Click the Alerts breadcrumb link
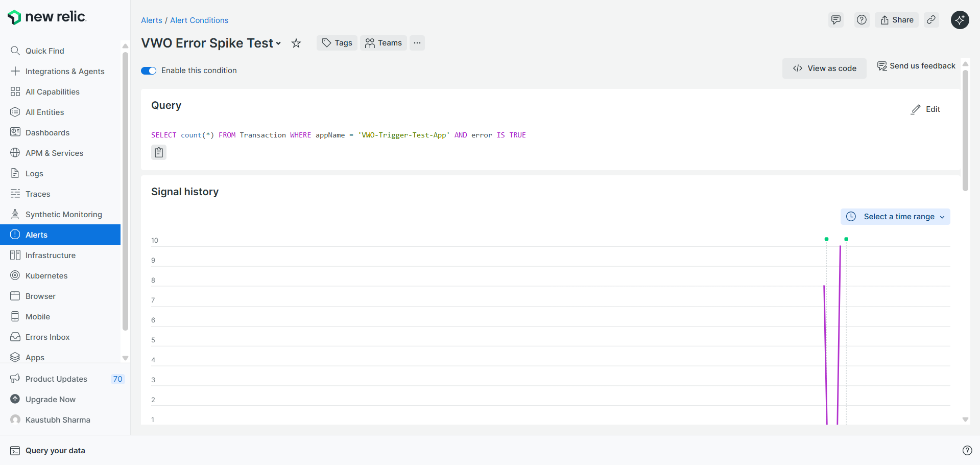 point(152,20)
